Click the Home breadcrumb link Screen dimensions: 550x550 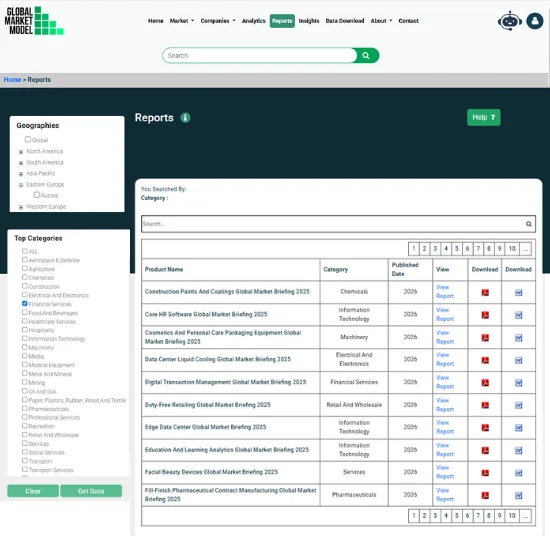(x=12, y=80)
